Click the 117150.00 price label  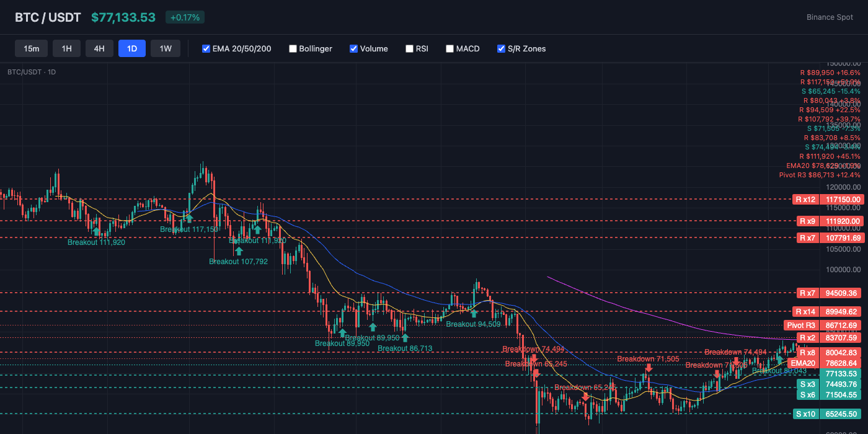tap(841, 200)
